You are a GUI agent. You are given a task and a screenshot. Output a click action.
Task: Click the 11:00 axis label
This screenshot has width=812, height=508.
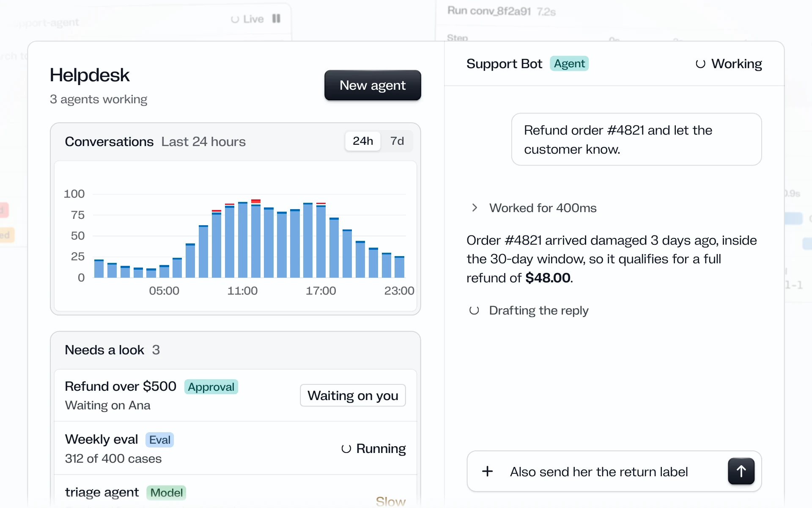[x=242, y=291]
